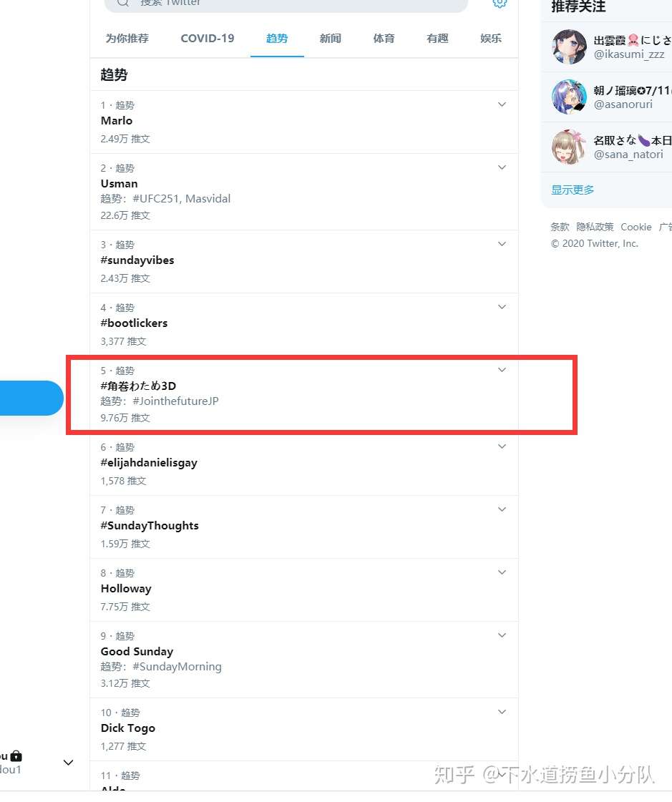Image resolution: width=672 pixels, height=802 pixels.
Task: Open options for the Usman trend
Action: point(502,167)
